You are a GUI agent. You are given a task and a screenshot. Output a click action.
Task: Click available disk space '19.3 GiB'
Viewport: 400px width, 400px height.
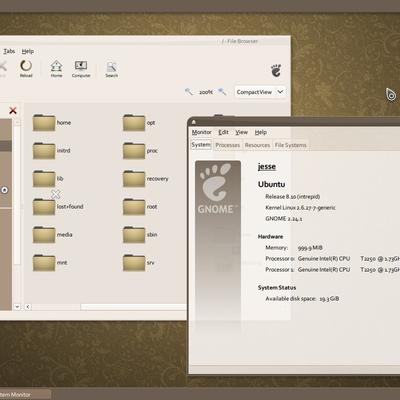(329, 299)
